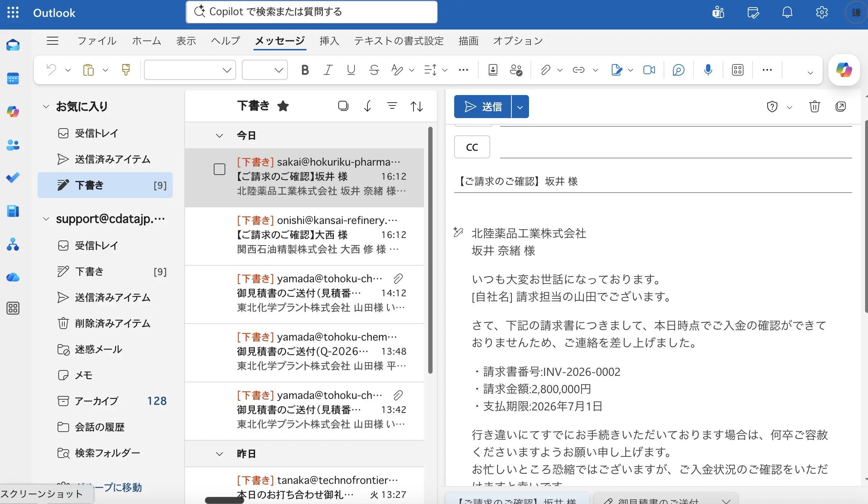Open OneDrive cloud app in rail
Viewport: 868px width, 504px height.
(13, 277)
